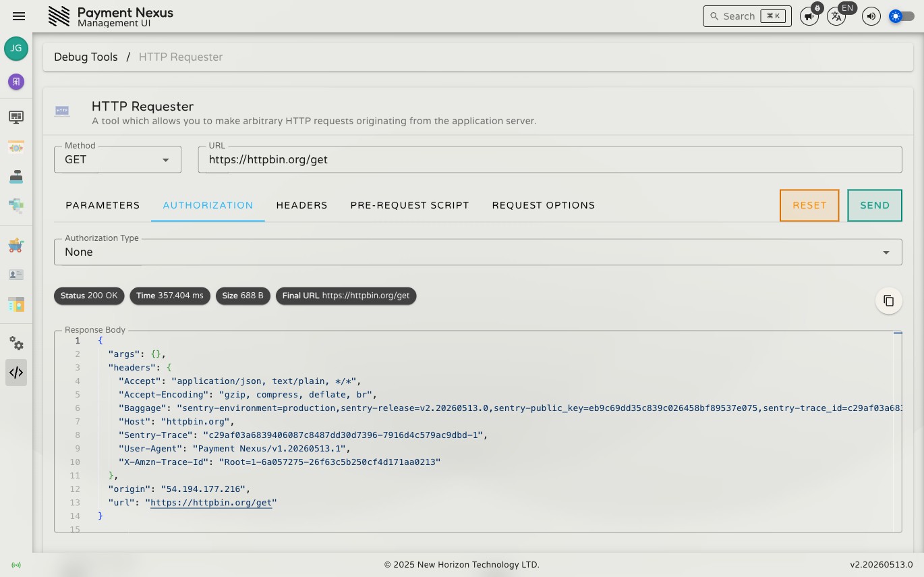The image size is (924, 577).
Task: Click the "User-Agent" line in response
Action: (235, 449)
